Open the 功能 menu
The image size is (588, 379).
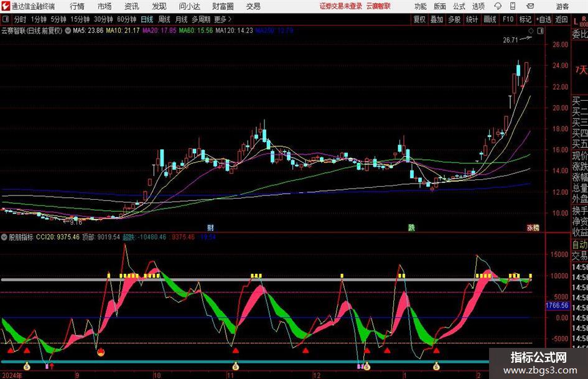(x=421, y=6)
